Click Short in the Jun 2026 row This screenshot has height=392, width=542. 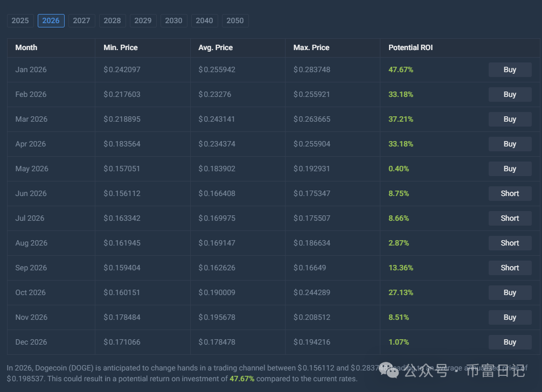(510, 193)
